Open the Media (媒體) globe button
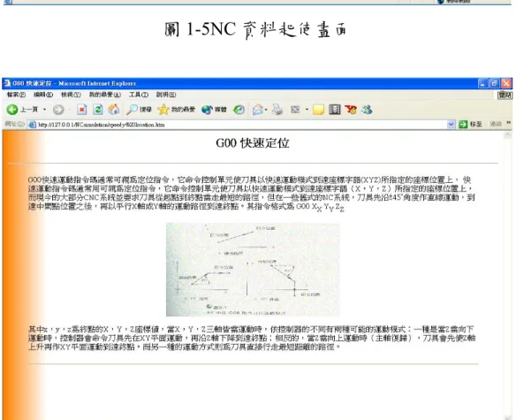This screenshot has height=420, width=516. point(214,110)
